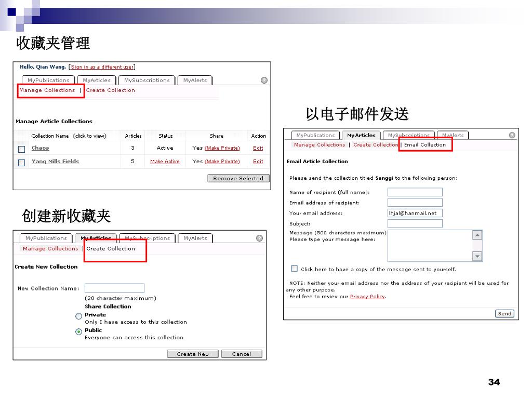The image size is (532, 399).
Task: Check the Chaos collection checkbox
Action: click(21, 149)
